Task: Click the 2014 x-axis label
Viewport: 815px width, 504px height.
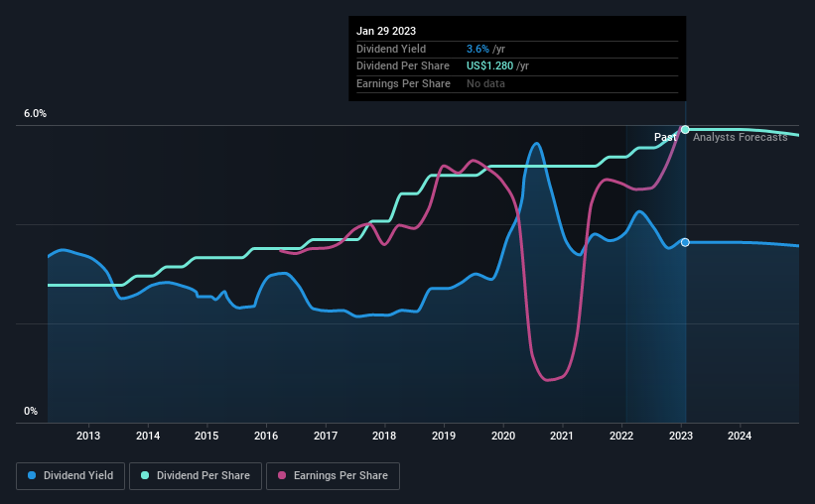Action: tap(148, 436)
